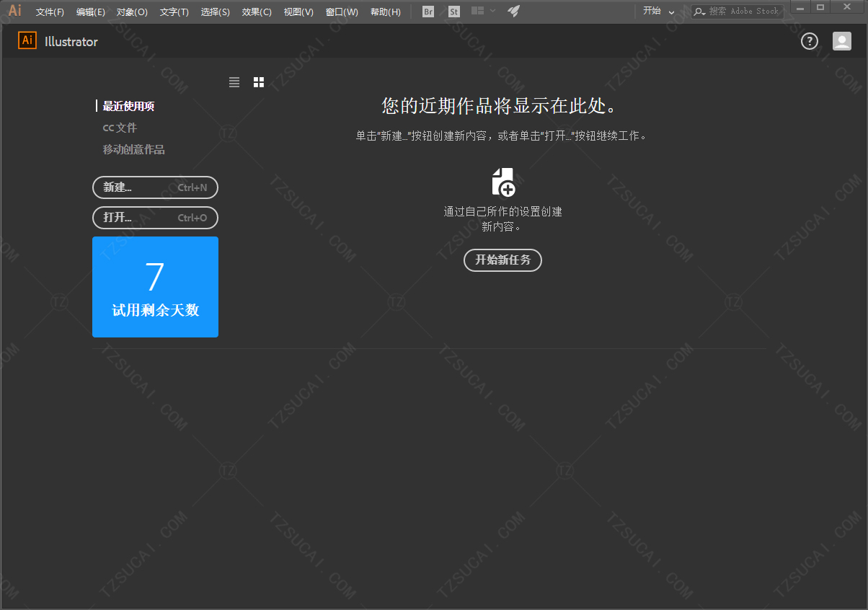This screenshot has width=868, height=610.
Task: Open the 窗口(W) menu
Action: tap(342, 12)
